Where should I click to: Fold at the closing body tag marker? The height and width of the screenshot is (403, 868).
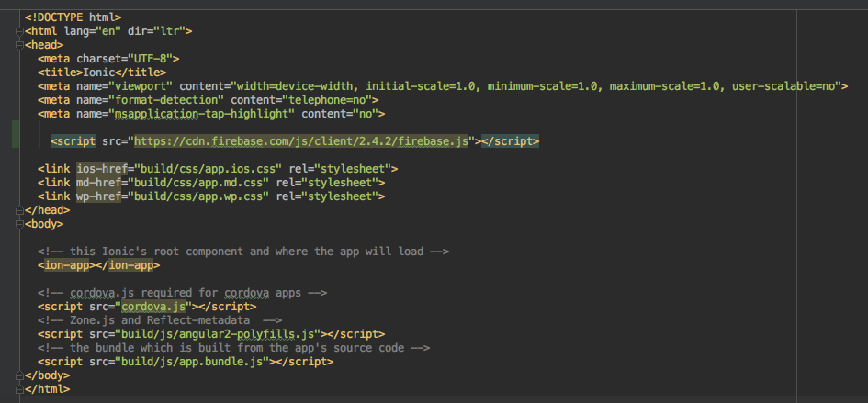coord(20,375)
